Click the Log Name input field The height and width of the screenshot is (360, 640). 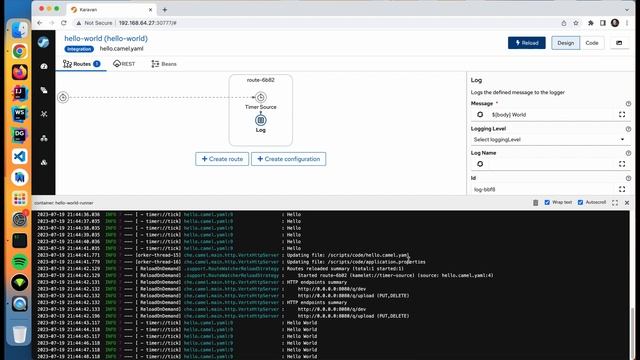click(552, 164)
